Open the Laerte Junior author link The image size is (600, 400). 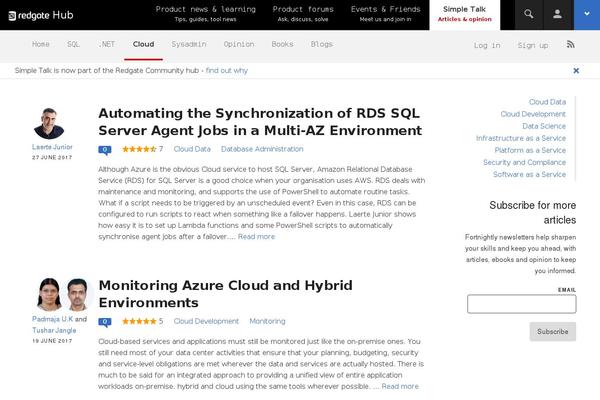click(52, 147)
